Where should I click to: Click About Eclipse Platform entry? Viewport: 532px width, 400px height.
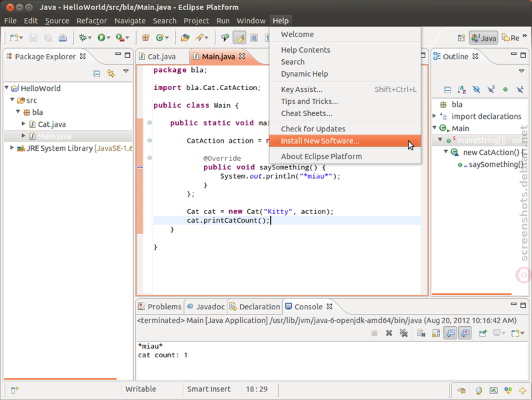point(345,157)
